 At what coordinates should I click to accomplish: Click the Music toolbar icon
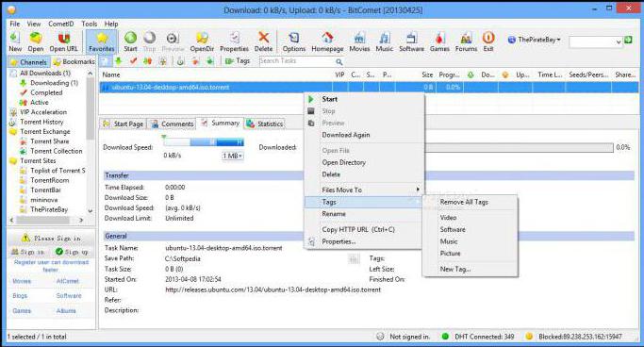tap(384, 41)
